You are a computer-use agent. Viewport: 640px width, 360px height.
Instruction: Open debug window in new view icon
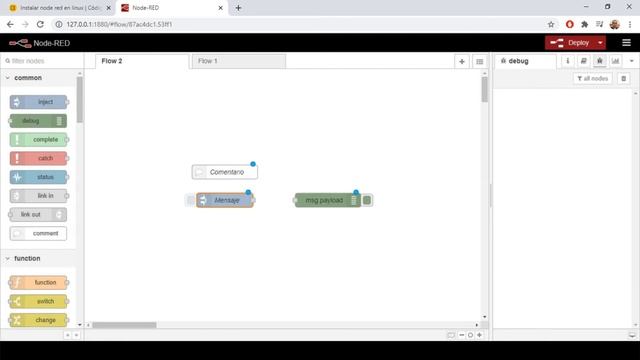[x=632, y=335]
